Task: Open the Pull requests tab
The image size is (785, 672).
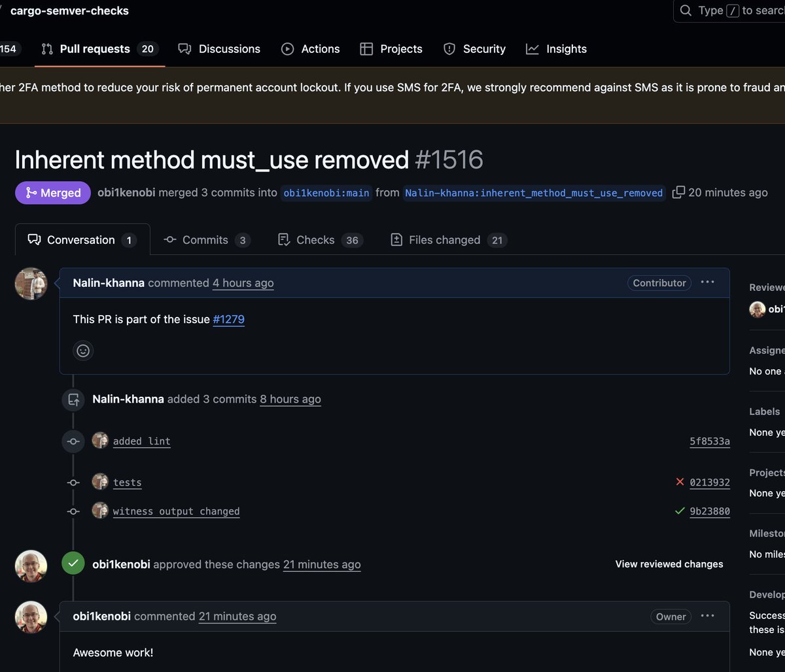Action: pos(99,49)
